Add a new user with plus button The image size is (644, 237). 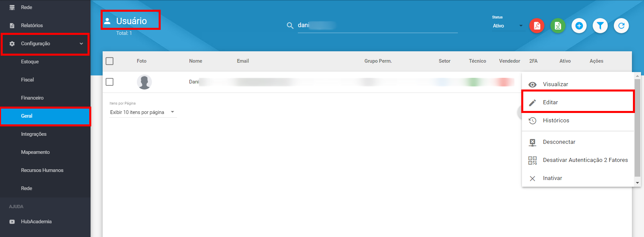click(x=579, y=26)
